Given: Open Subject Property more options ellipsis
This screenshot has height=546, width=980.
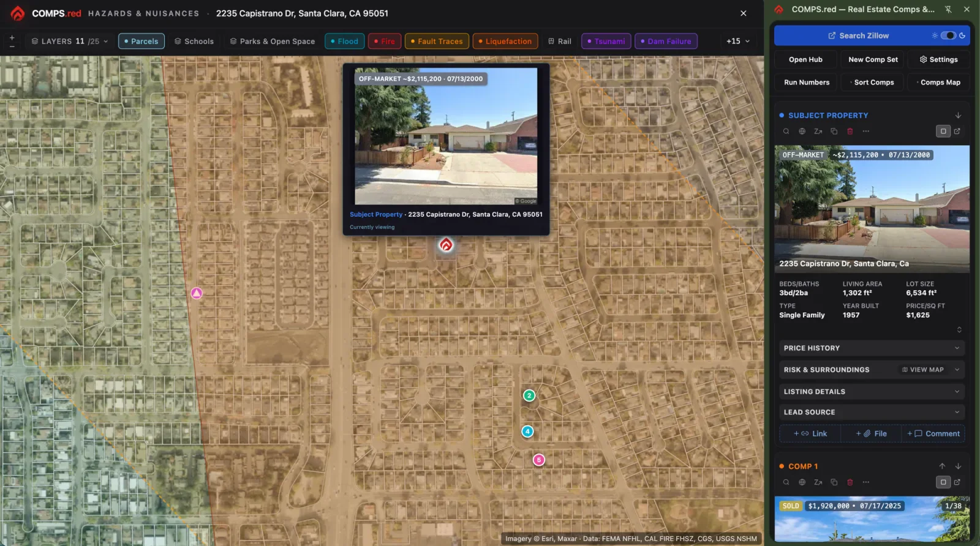Looking at the screenshot, I should tap(865, 131).
